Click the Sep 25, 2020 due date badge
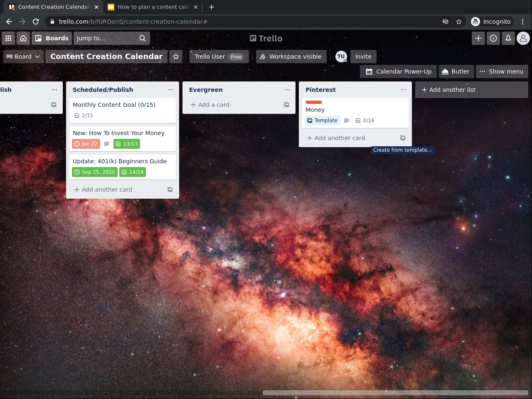 [95, 172]
